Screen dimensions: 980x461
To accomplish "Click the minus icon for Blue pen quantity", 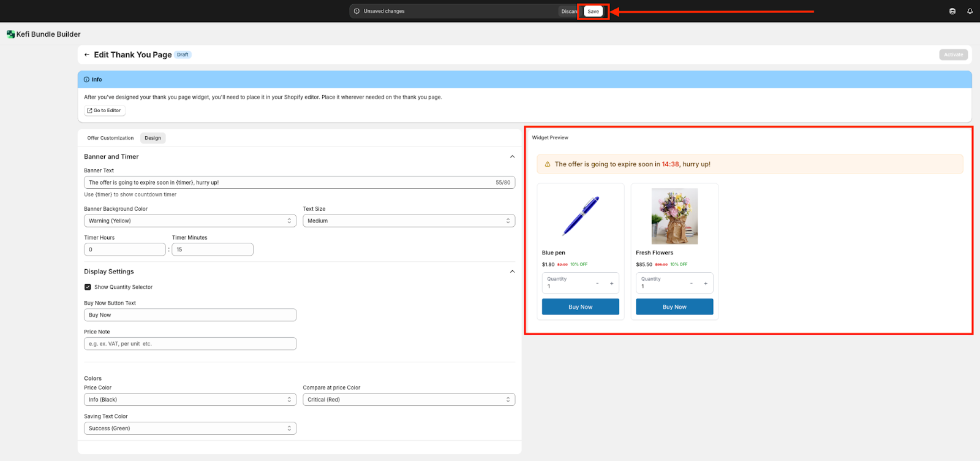I will point(597,283).
